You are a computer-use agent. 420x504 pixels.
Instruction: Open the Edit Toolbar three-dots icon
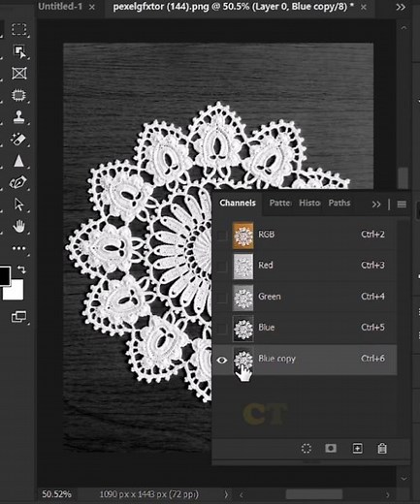[18, 248]
